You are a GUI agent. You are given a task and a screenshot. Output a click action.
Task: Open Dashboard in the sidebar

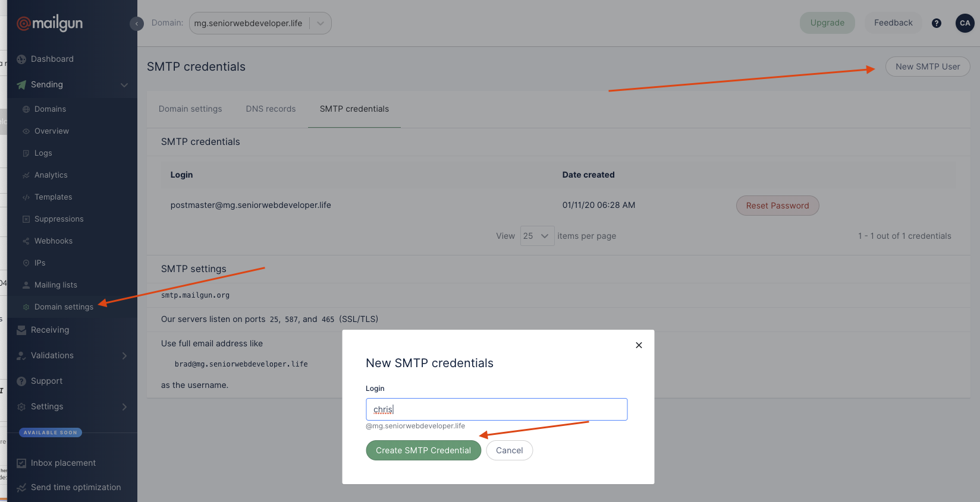pyautogui.click(x=52, y=59)
